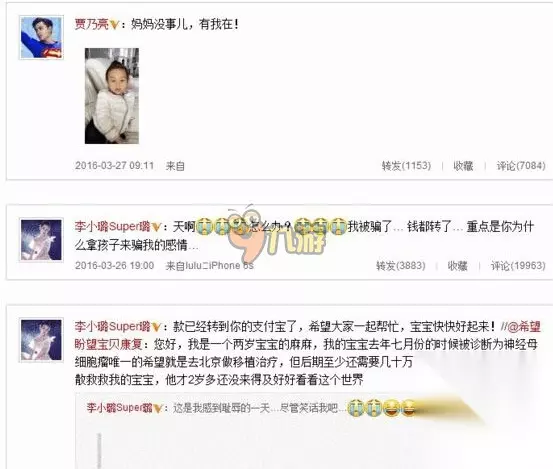The width and height of the screenshot is (553, 469).
Task: Click 收藏 on 贾乃亮's post
Action: pyautogui.click(x=463, y=165)
